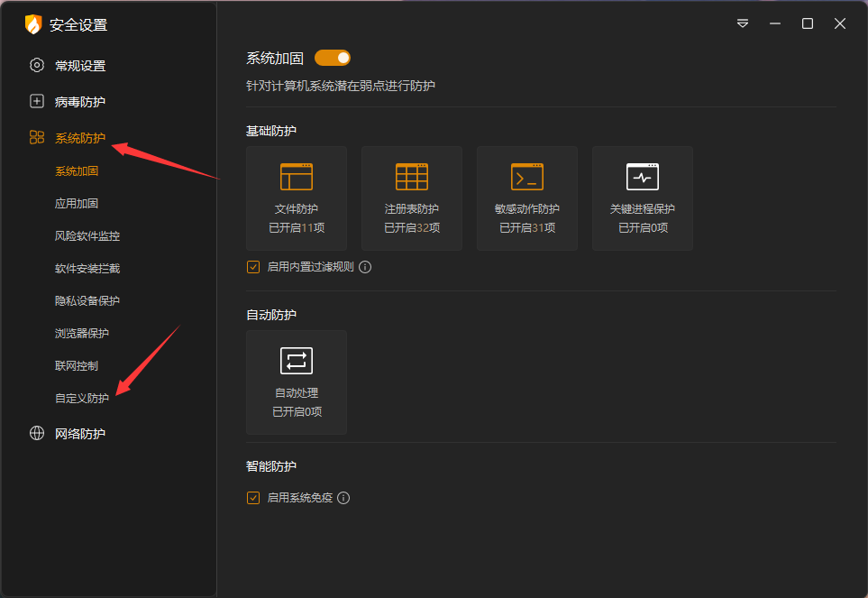
Task: Click info button beside 启用系统免疫
Action: click(343, 497)
